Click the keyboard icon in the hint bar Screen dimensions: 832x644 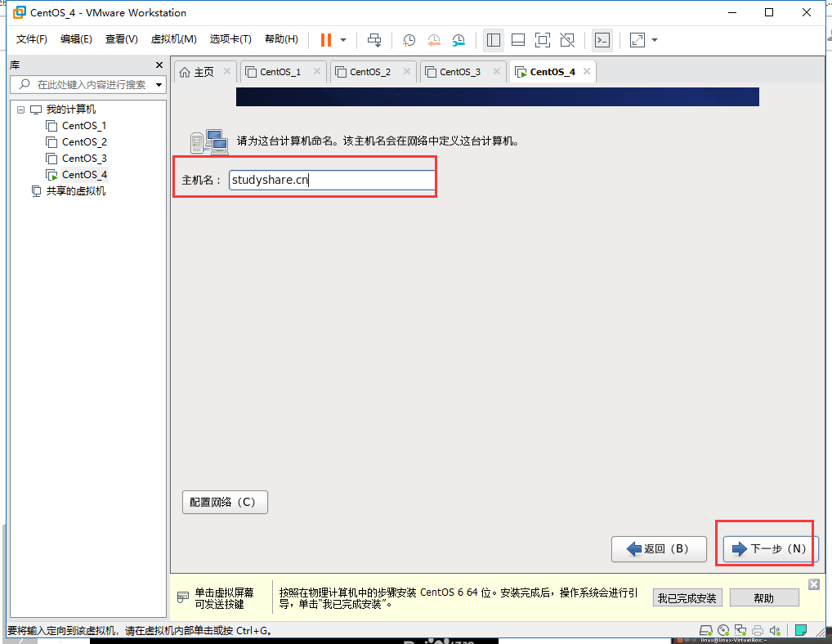[x=182, y=597]
